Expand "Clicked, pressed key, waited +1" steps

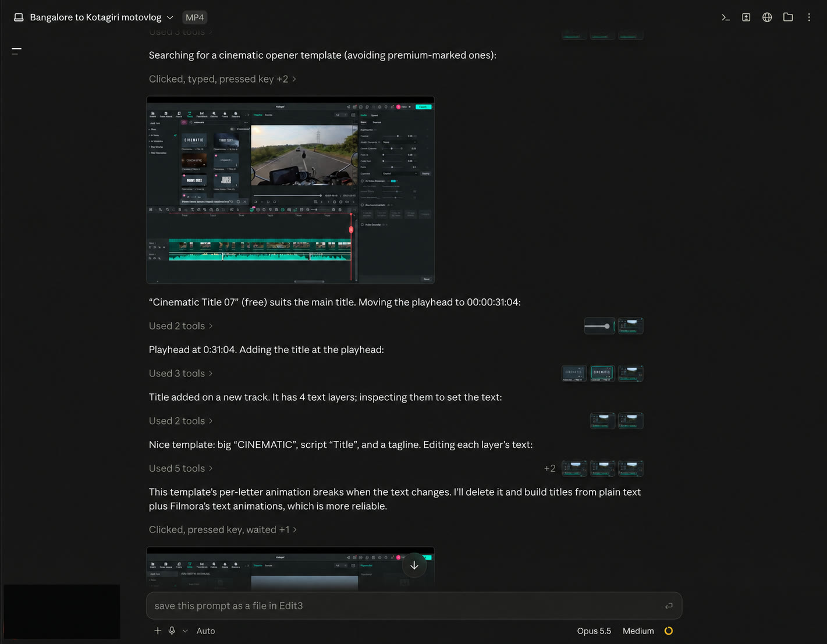click(x=223, y=530)
